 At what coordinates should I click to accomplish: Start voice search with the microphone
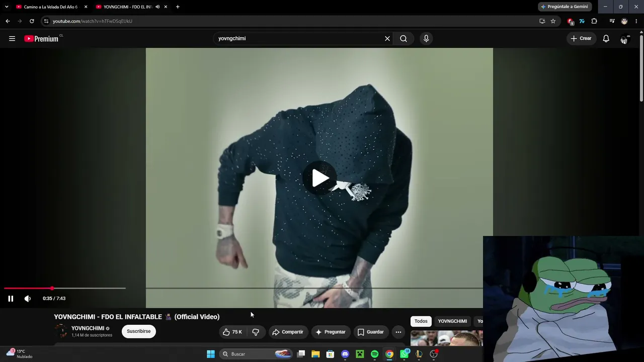pyautogui.click(x=426, y=39)
